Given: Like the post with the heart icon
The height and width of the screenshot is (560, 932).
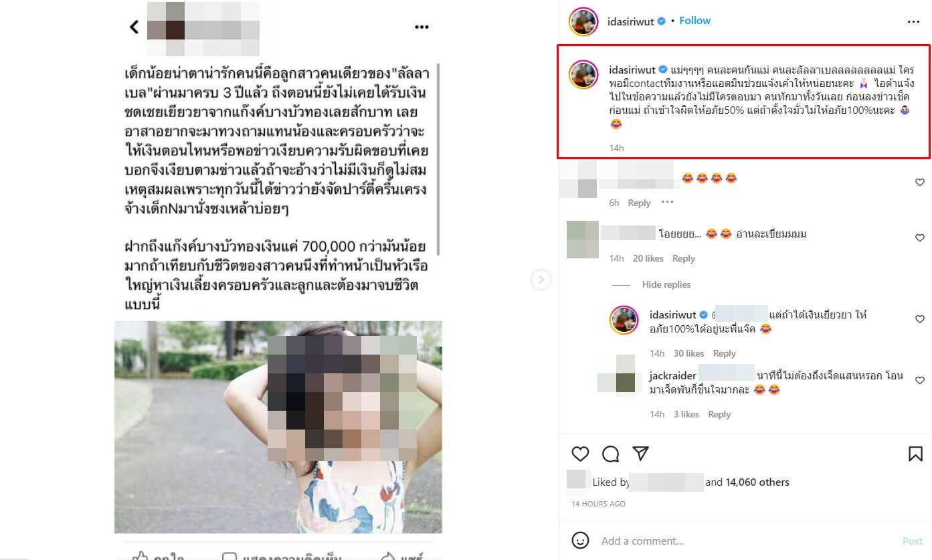Looking at the screenshot, I should [x=580, y=454].
